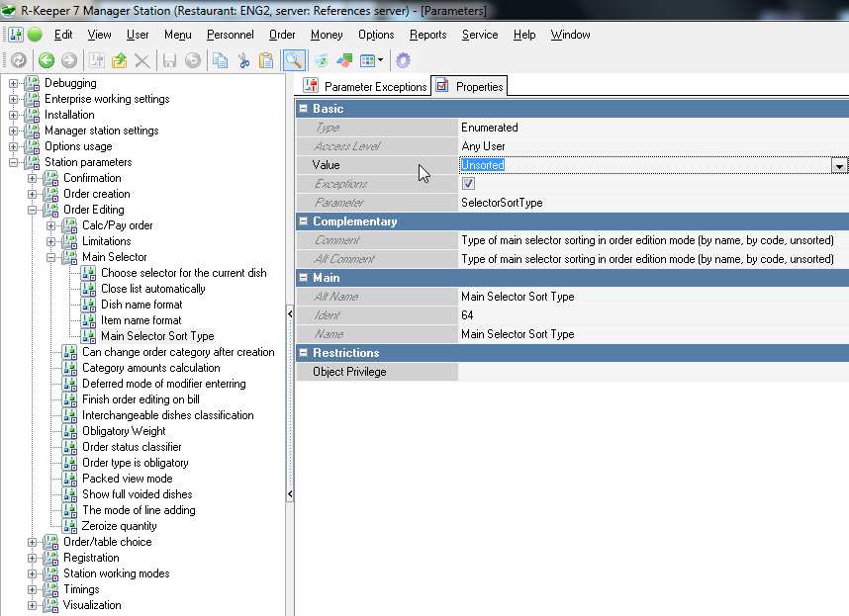Image resolution: width=849 pixels, height=616 pixels.
Task: Select Finish order editing on bill
Action: tap(141, 399)
